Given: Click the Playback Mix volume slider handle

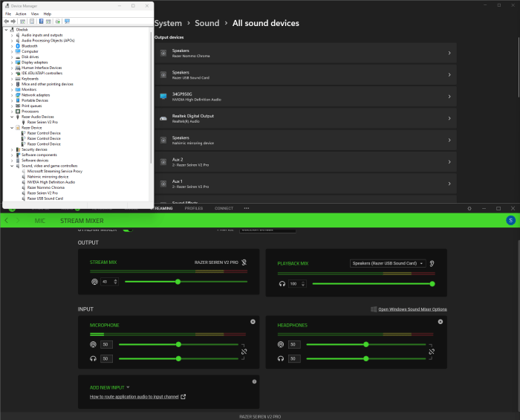Looking at the screenshot, I should [x=432, y=284].
